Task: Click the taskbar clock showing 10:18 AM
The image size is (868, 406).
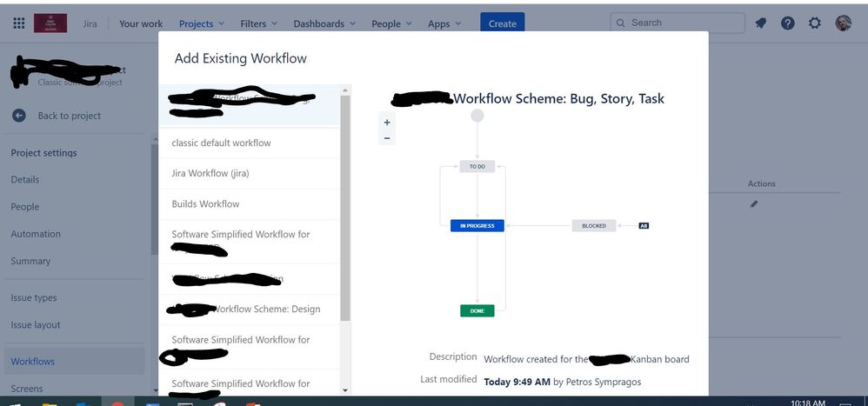Action: coord(808,403)
